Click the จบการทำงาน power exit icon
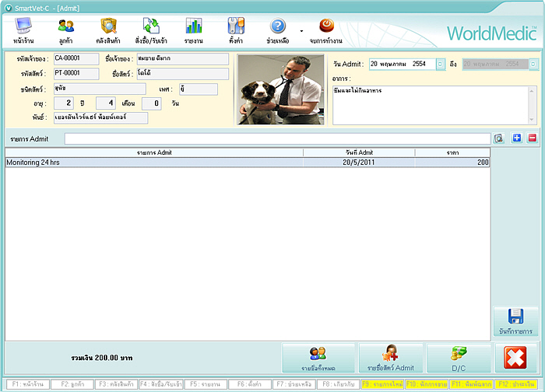The image size is (545, 392). 327,30
